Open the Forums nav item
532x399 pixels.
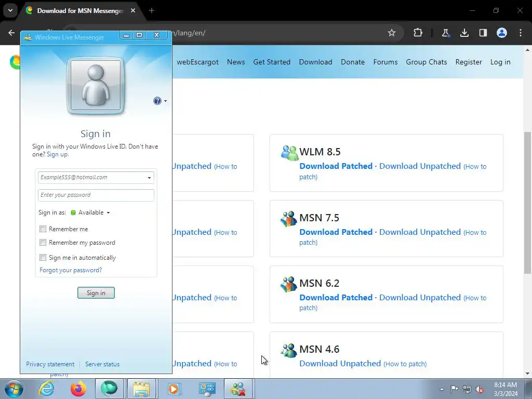tap(385, 62)
